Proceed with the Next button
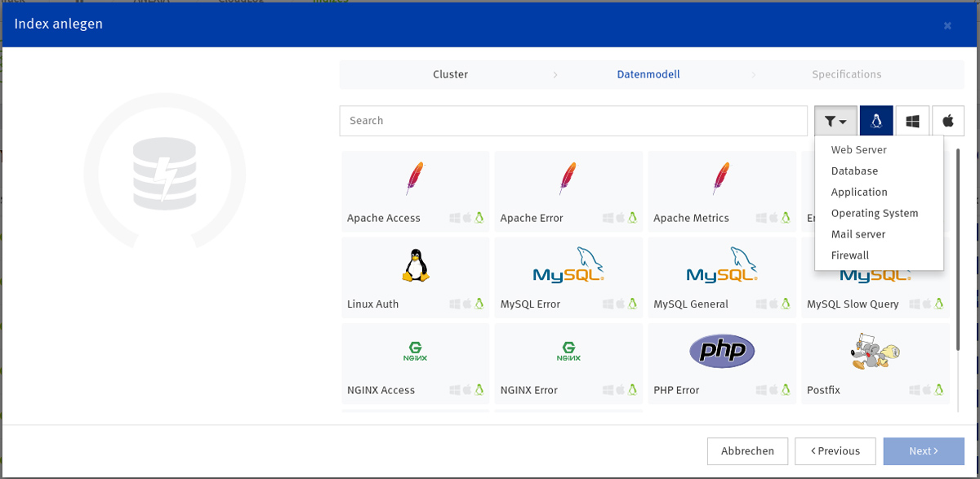 pyautogui.click(x=924, y=451)
